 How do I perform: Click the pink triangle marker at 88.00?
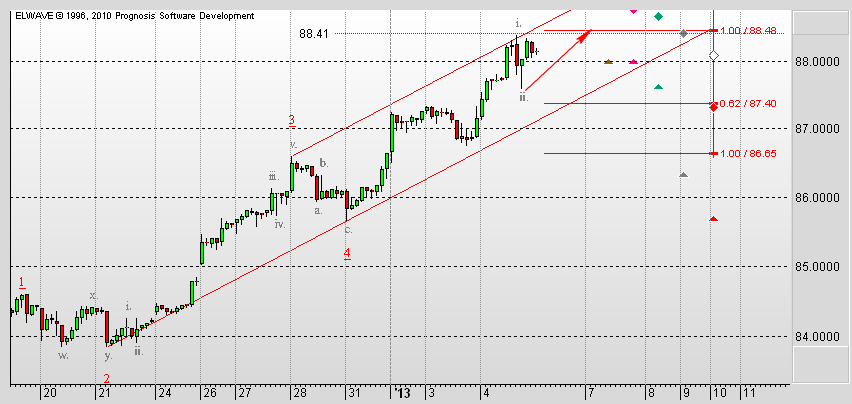click(633, 61)
